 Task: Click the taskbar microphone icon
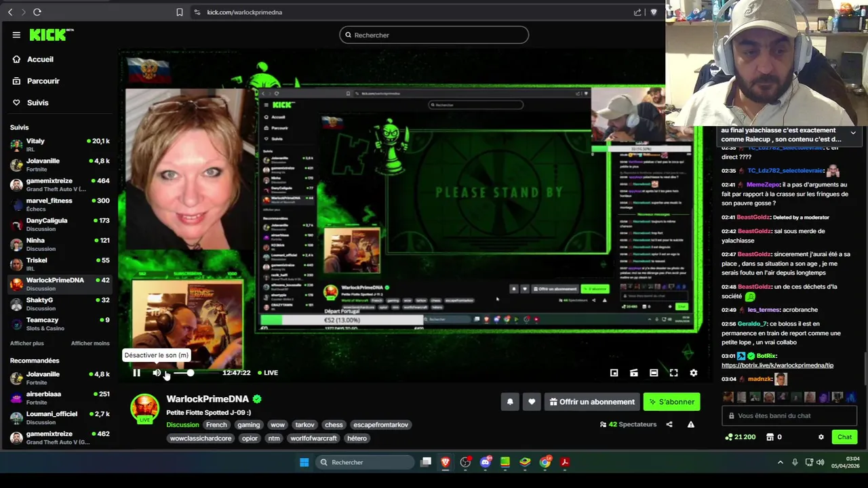795,462
